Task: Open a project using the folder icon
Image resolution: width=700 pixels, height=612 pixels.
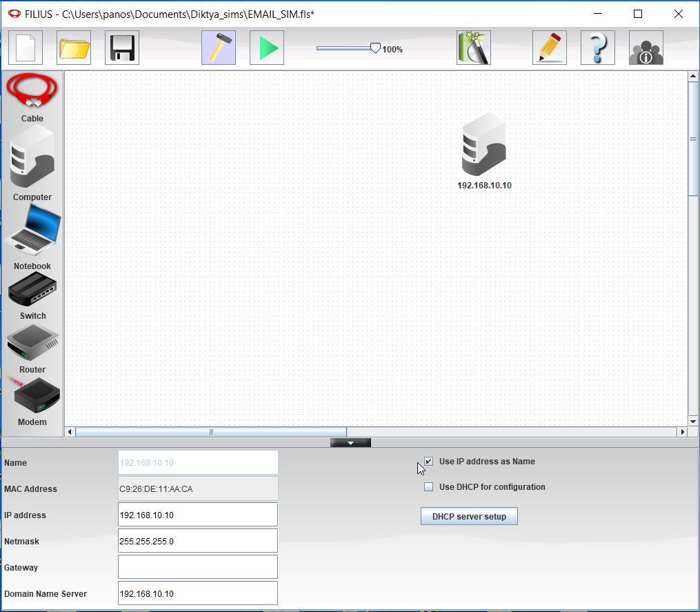Action: click(74, 48)
